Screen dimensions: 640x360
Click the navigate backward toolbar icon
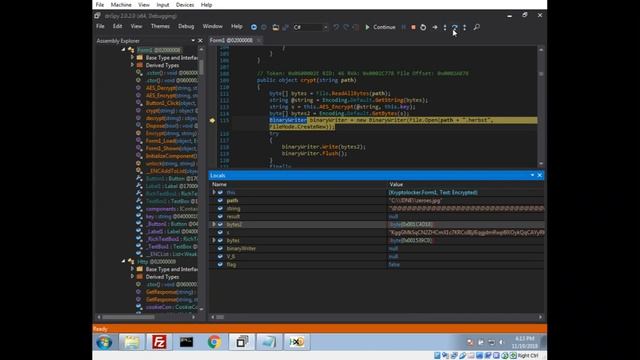253,27
